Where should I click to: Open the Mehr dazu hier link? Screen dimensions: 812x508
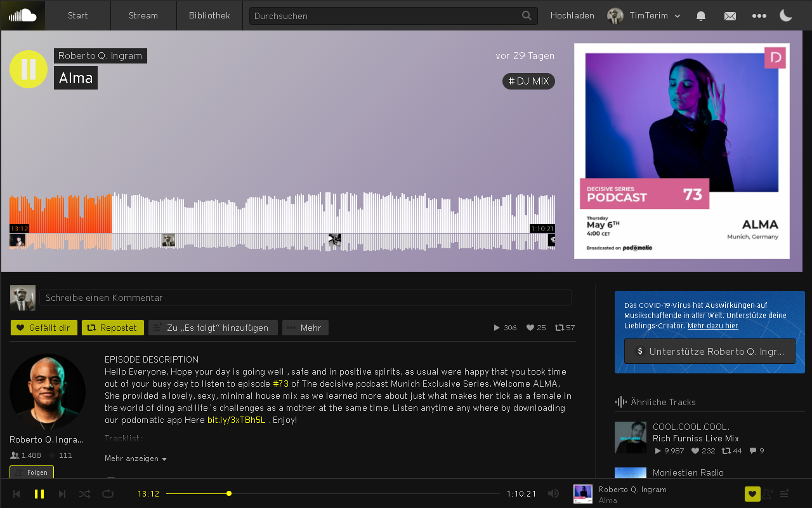712,326
